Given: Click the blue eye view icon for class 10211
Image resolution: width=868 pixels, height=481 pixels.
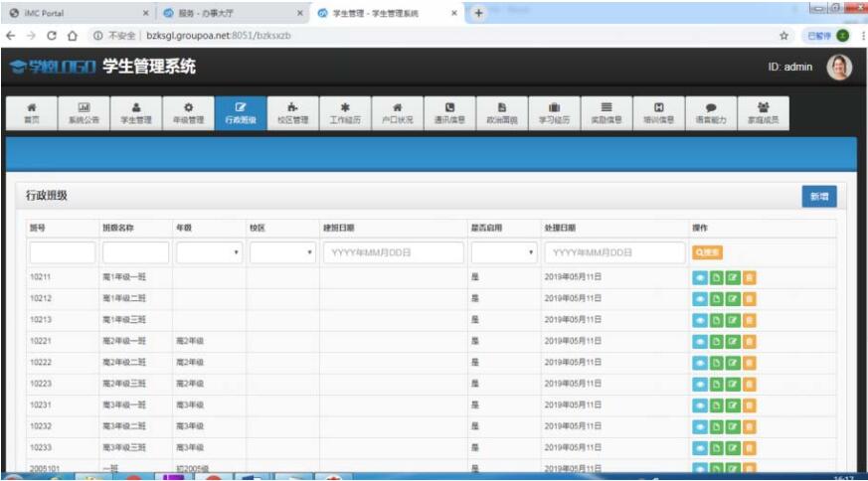Looking at the screenshot, I should [x=699, y=276].
